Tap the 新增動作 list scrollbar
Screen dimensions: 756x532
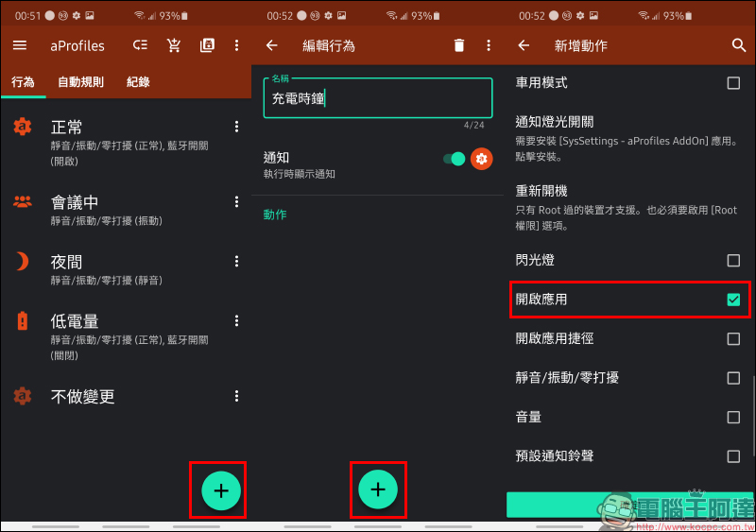pos(753,416)
